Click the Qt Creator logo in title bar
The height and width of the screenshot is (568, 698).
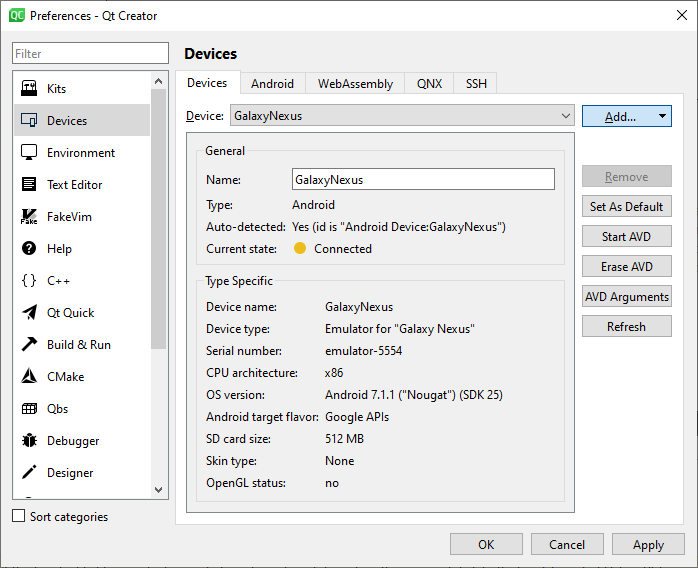pyautogui.click(x=17, y=16)
